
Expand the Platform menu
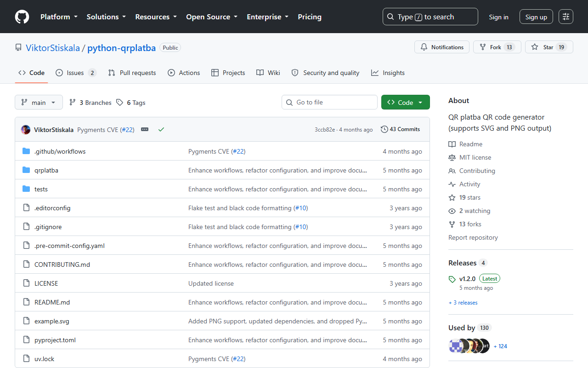coord(58,17)
